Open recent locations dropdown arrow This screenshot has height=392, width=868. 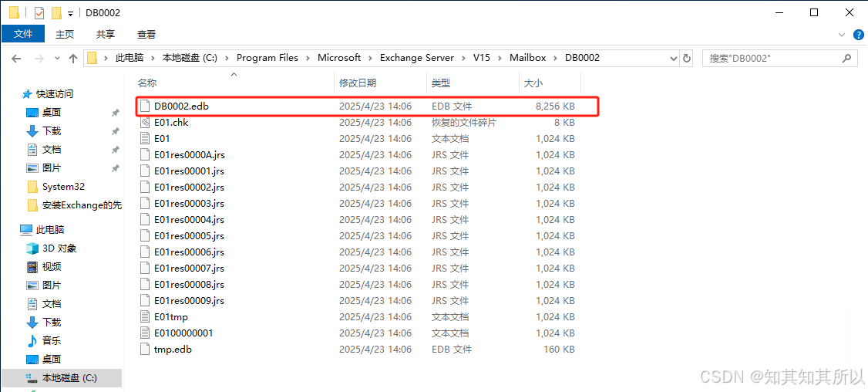pos(57,58)
